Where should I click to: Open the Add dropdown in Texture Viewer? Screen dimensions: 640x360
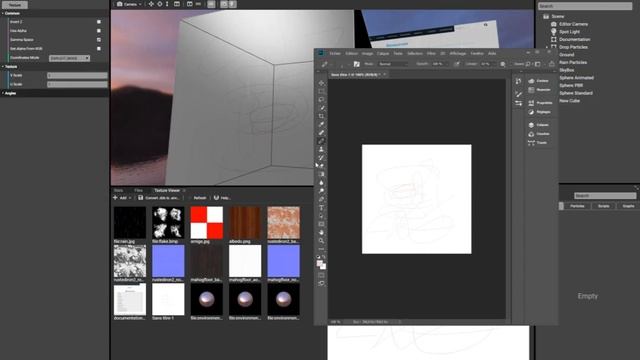coord(122,198)
